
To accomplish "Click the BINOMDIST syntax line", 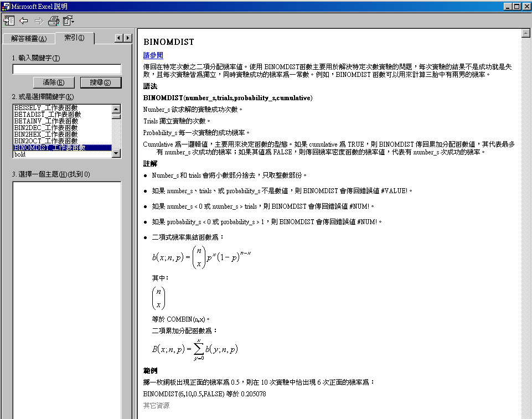I will coord(228,98).
